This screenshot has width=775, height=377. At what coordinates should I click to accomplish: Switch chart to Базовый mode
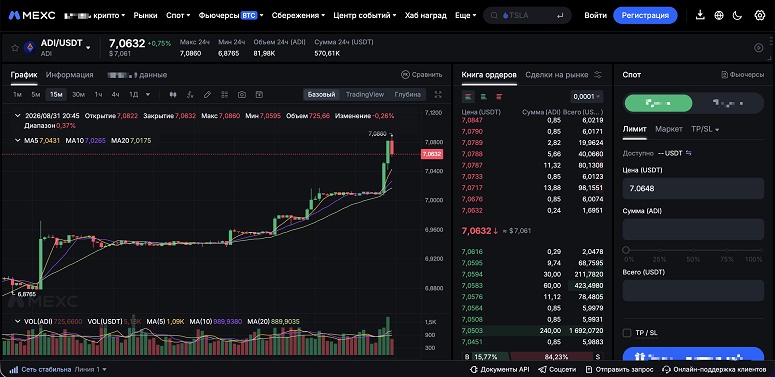coord(321,94)
